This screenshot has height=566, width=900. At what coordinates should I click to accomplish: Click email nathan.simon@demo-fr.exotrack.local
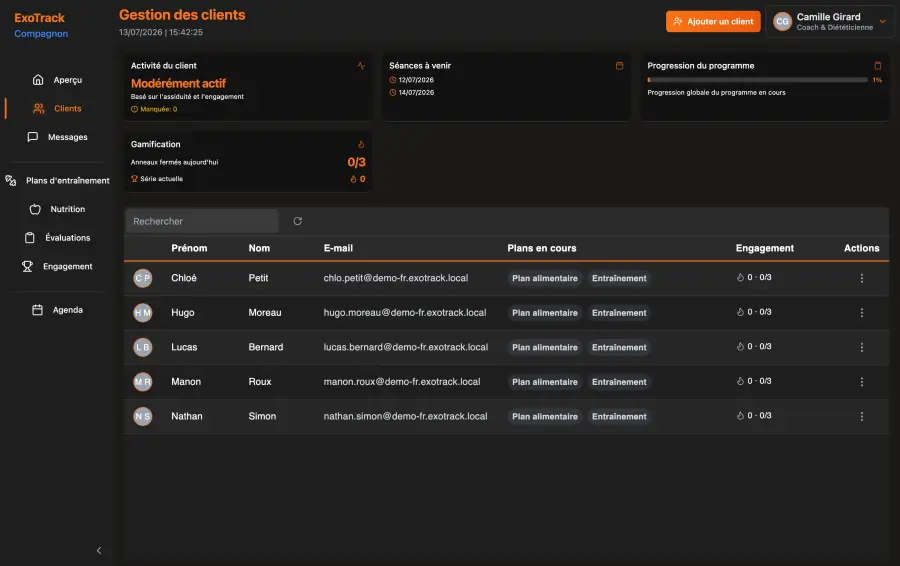click(x=405, y=416)
